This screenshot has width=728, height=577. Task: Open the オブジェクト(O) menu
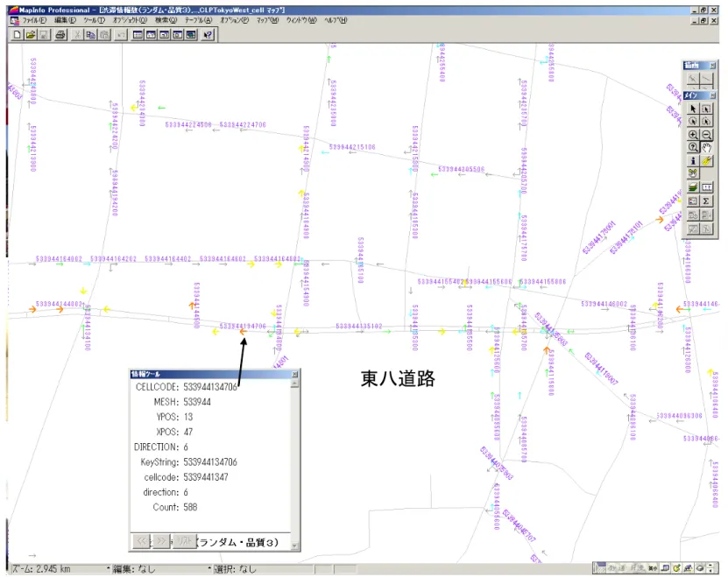pyautogui.click(x=130, y=20)
